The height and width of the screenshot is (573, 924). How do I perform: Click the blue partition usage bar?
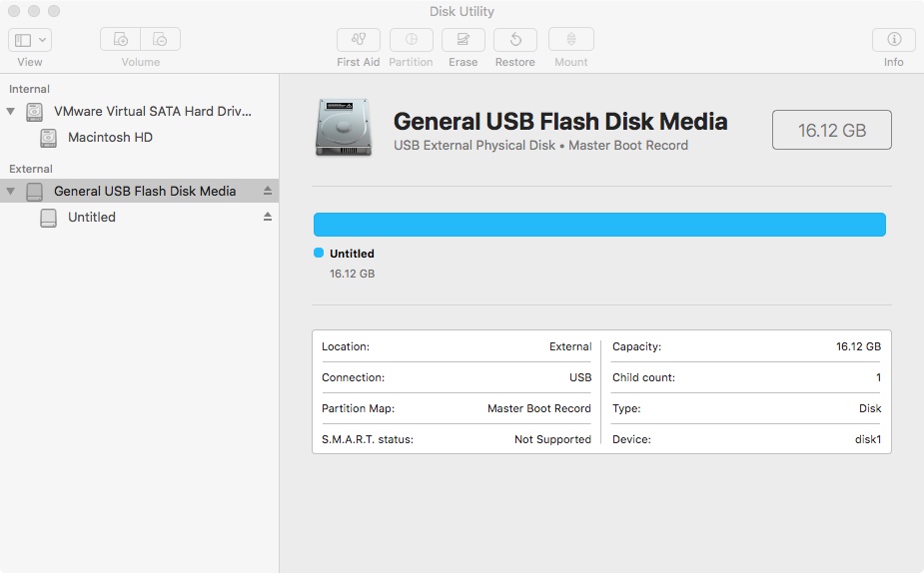click(x=599, y=225)
